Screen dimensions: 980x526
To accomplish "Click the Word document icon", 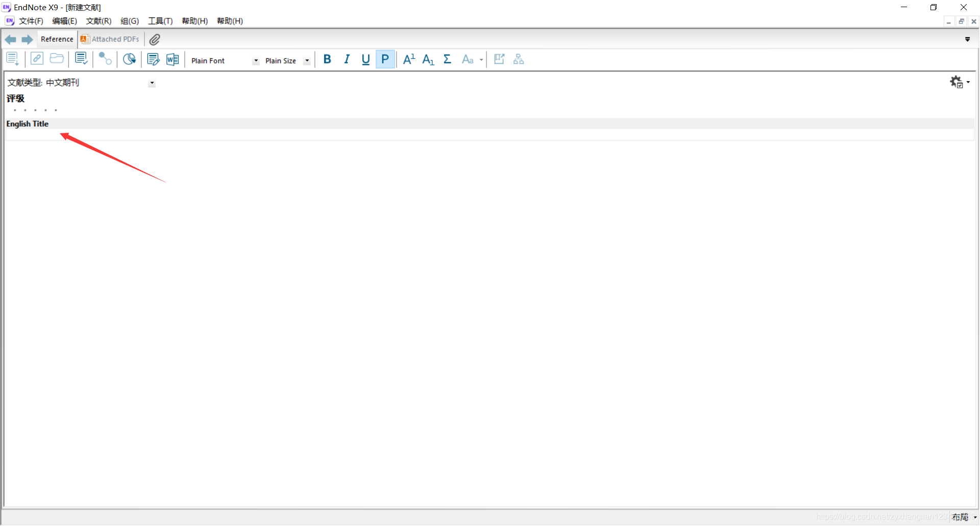I will click(x=173, y=59).
